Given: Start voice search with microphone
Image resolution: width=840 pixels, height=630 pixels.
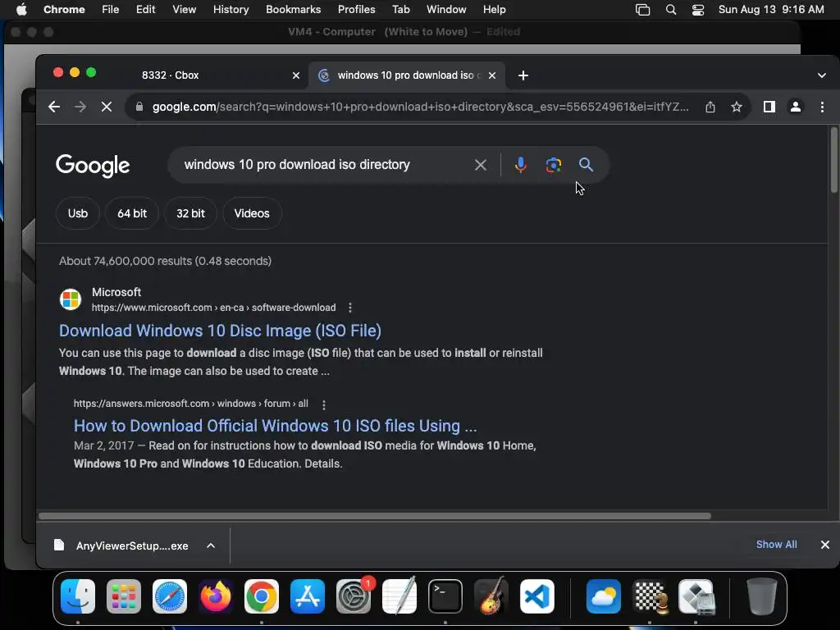Looking at the screenshot, I should coord(520,165).
